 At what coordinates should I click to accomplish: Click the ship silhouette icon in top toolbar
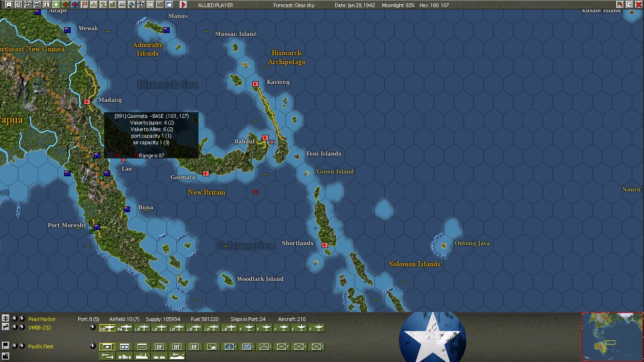click(122, 5)
